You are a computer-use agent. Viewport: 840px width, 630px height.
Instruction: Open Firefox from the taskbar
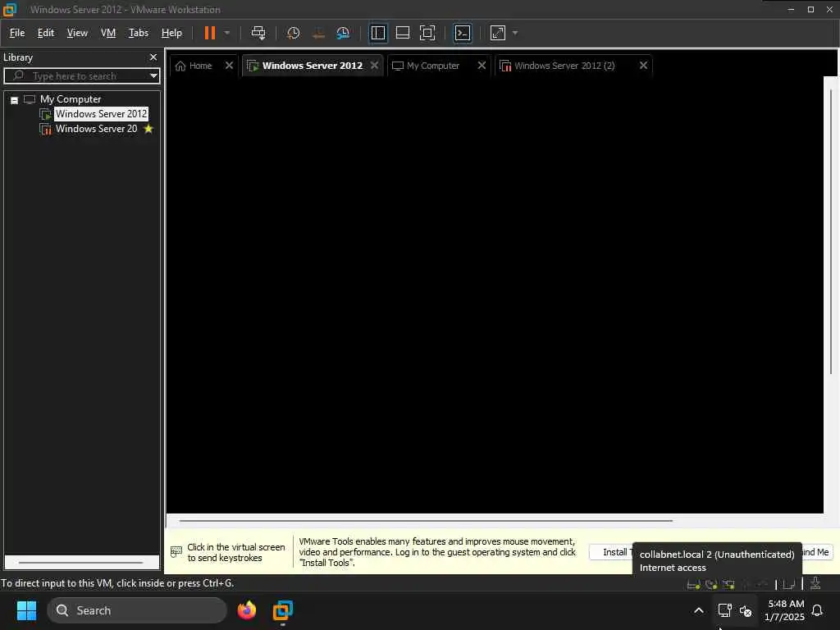coord(246,610)
